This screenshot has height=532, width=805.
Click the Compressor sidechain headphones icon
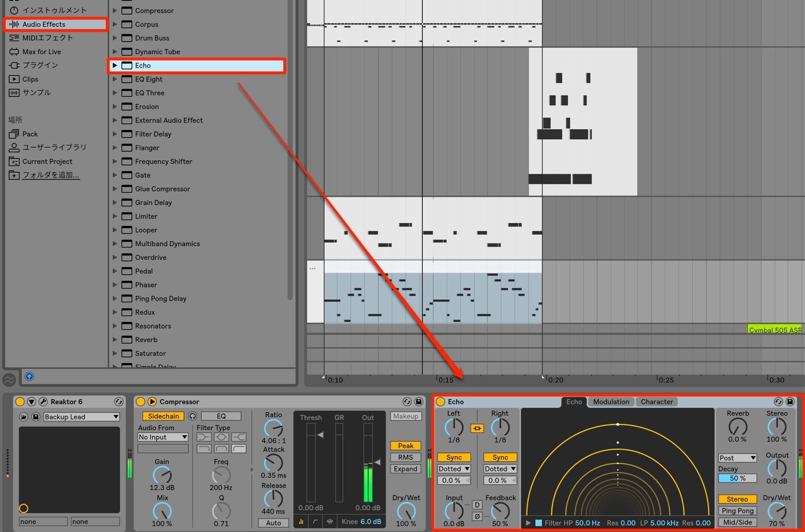pyautogui.click(x=193, y=416)
